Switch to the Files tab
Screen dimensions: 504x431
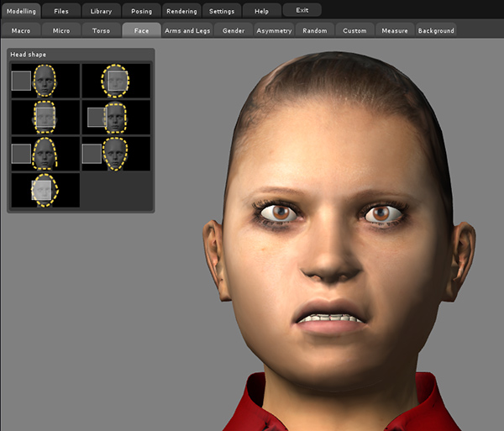[x=61, y=11]
